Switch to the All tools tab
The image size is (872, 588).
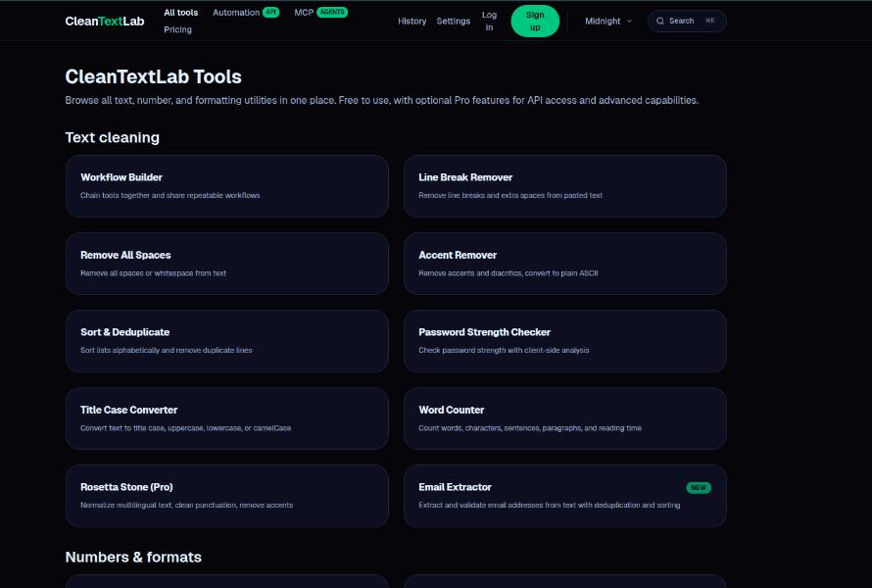pyautogui.click(x=180, y=12)
